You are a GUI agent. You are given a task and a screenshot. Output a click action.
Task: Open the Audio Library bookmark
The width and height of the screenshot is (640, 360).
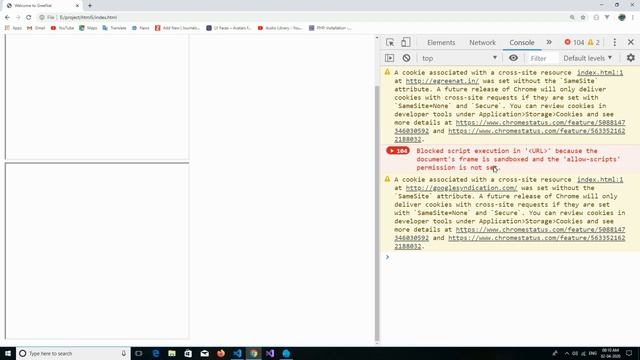pos(280,28)
